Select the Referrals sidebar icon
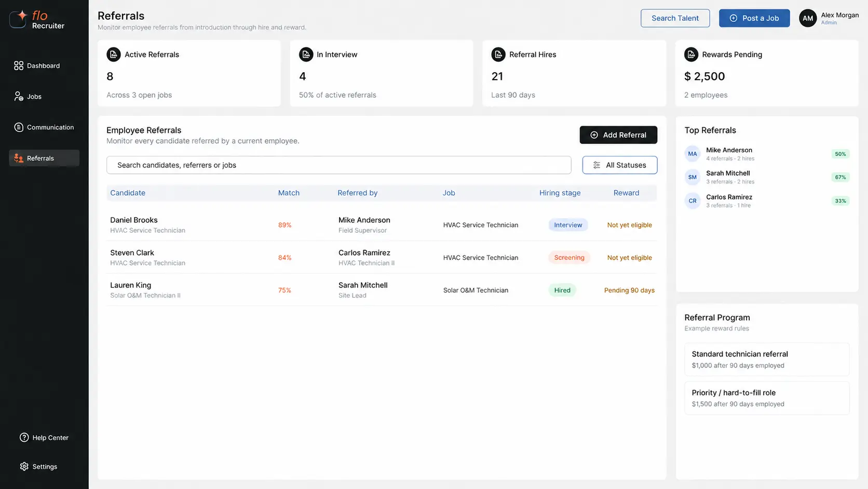The image size is (868, 489). pyautogui.click(x=19, y=158)
